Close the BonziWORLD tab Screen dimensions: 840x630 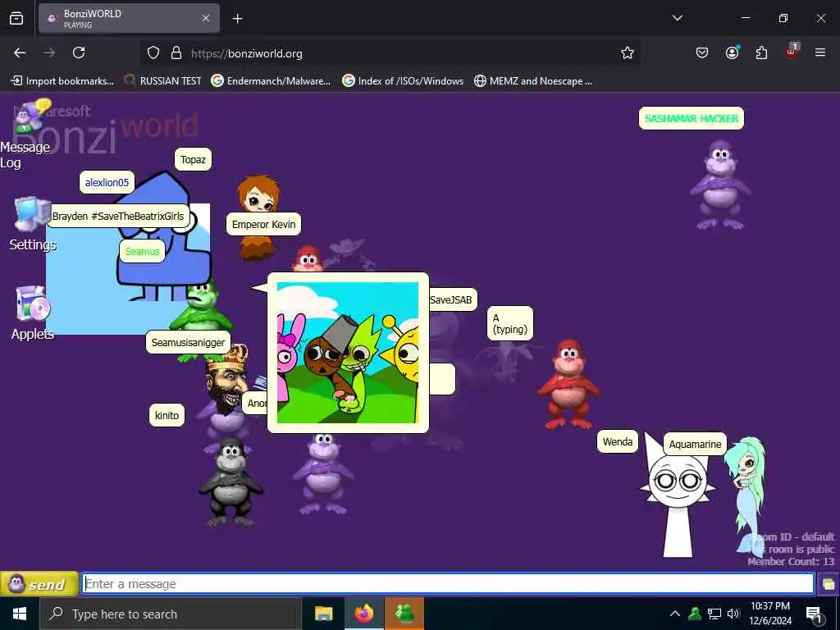point(206,18)
